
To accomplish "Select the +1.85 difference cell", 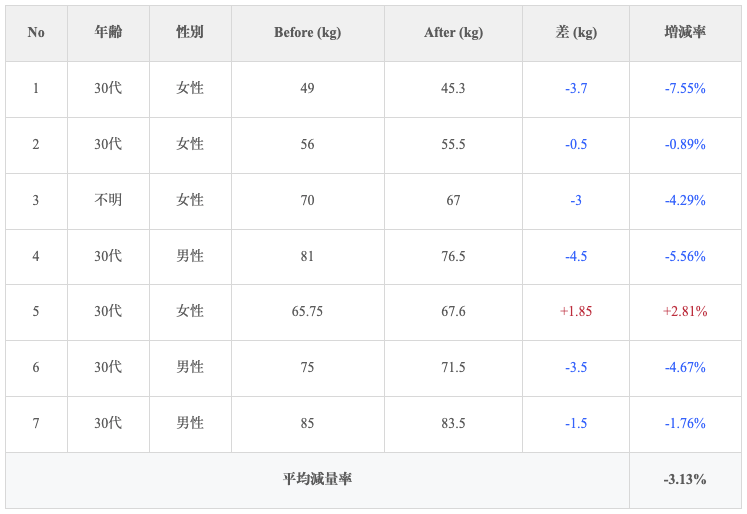I will [x=576, y=312].
